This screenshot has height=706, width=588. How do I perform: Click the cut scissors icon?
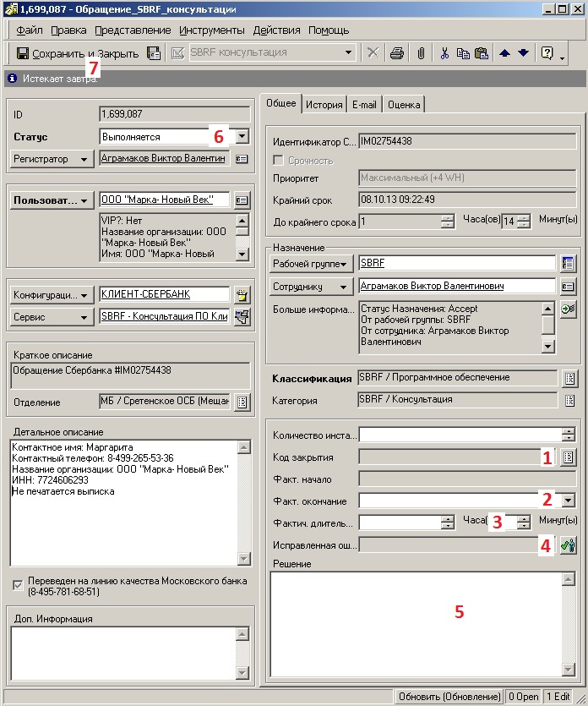444,53
